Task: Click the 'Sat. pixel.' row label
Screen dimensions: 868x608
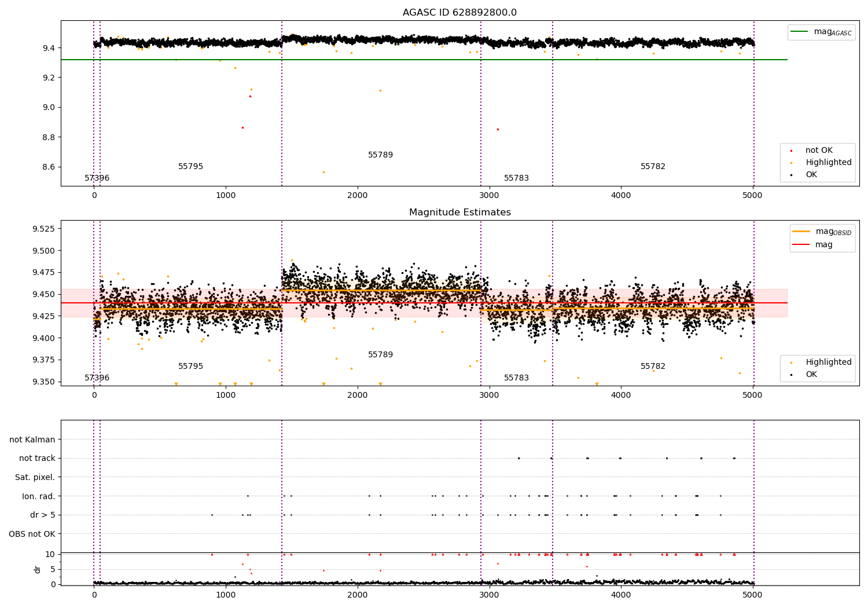Action: pyautogui.click(x=35, y=478)
